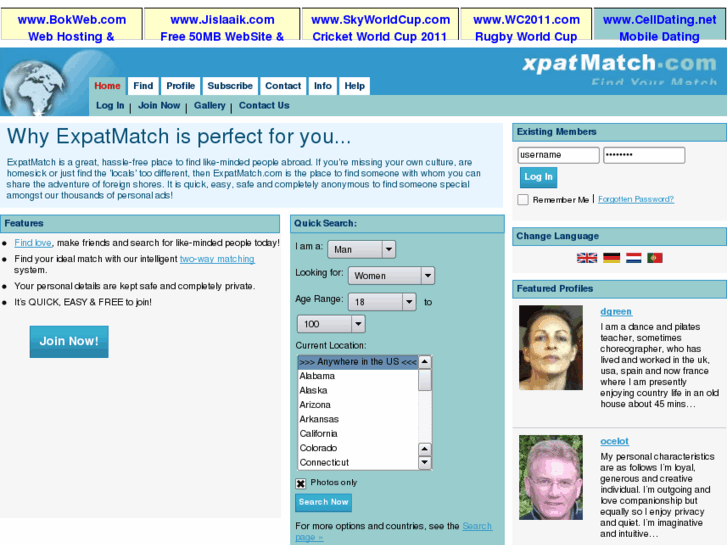Open the Help tab
Screen dimensions: 727x545
point(354,86)
